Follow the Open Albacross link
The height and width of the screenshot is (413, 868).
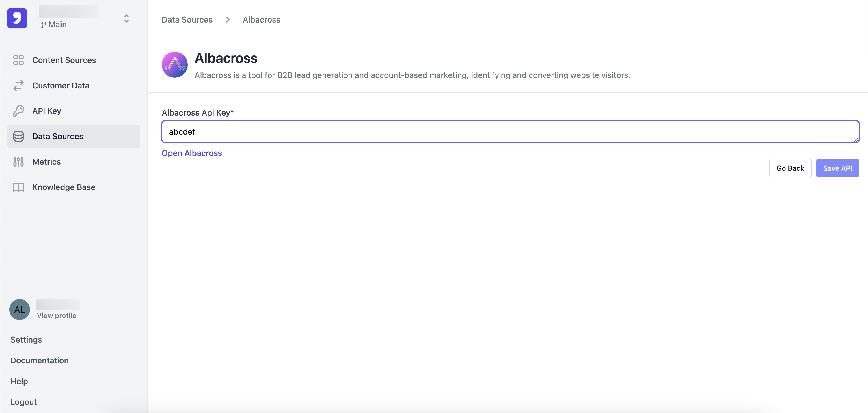pos(192,153)
